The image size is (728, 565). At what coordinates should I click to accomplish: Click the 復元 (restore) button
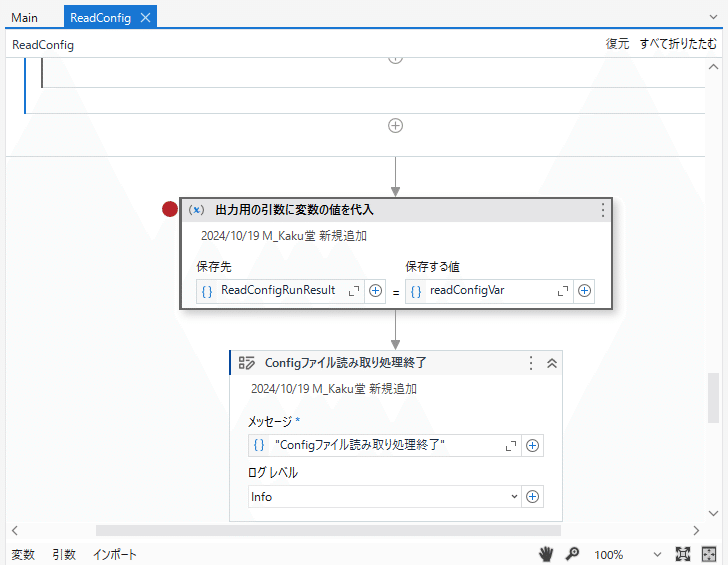coord(617,44)
